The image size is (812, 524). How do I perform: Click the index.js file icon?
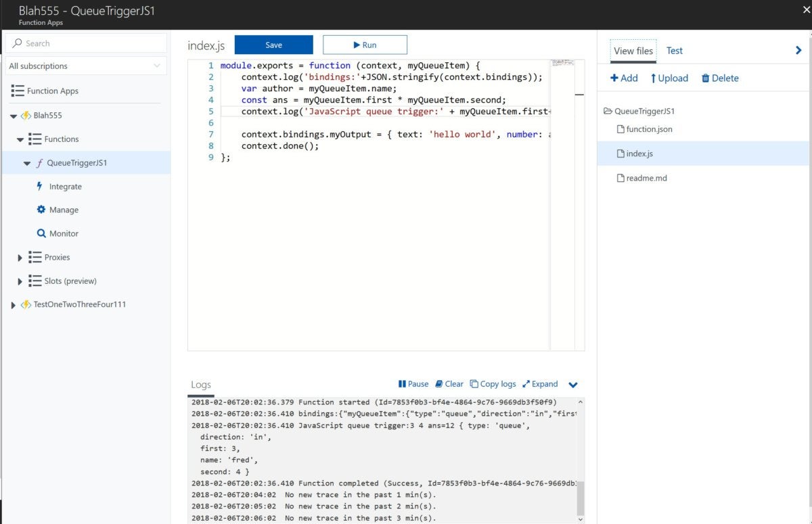click(621, 153)
